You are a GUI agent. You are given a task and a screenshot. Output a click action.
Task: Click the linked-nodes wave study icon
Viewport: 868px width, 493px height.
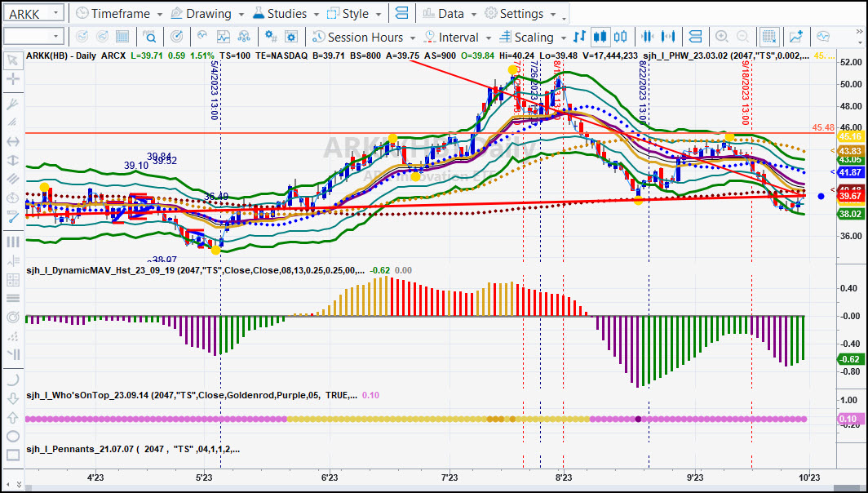point(244,37)
